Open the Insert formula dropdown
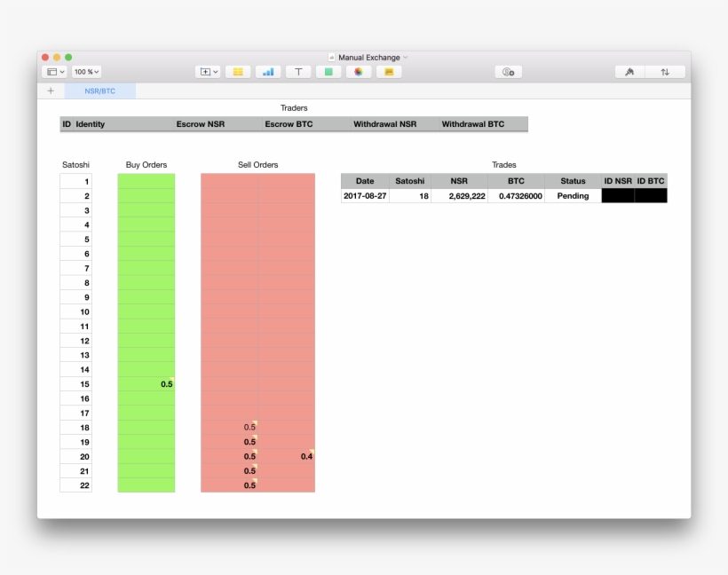The width and height of the screenshot is (728, 575). click(x=209, y=72)
